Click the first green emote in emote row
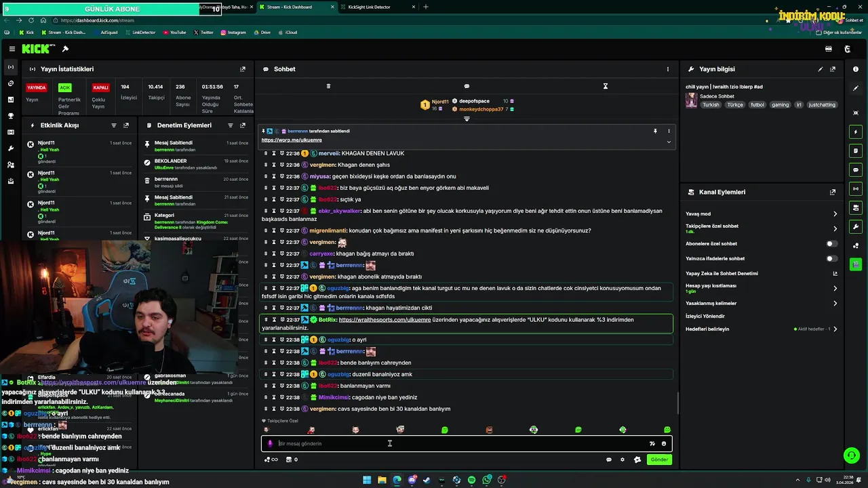The height and width of the screenshot is (488, 868). click(445, 430)
